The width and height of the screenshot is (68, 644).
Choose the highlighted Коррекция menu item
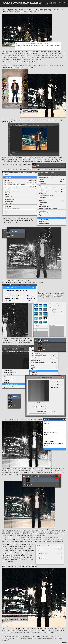point(20,177)
